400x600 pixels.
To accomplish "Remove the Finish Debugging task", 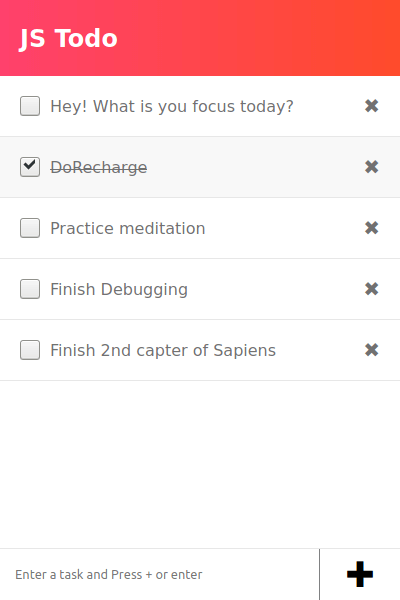I will pos(372,289).
